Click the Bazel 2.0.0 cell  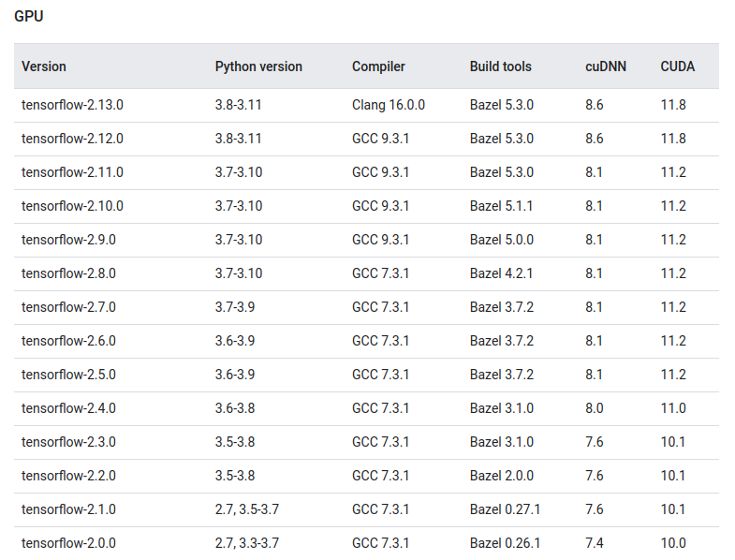click(x=501, y=476)
